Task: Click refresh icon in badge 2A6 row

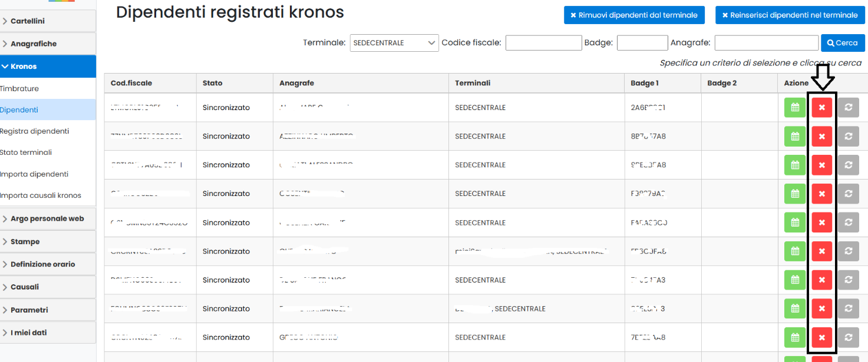Action: click(x=848, y=108)
